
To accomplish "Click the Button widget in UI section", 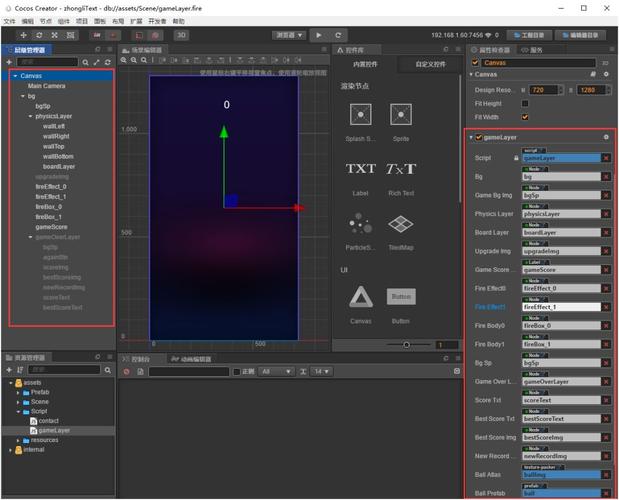I will (400, 297).
